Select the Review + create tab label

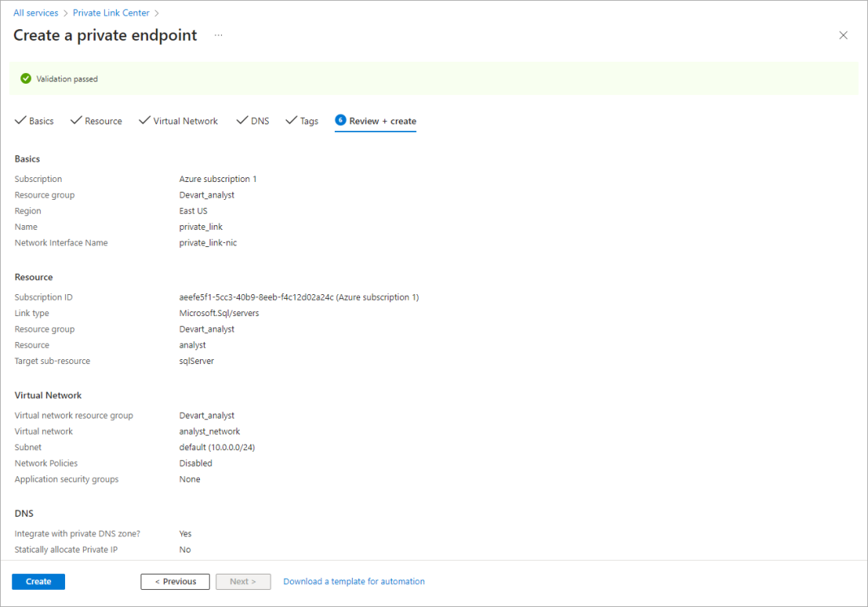tap(382, 121)
